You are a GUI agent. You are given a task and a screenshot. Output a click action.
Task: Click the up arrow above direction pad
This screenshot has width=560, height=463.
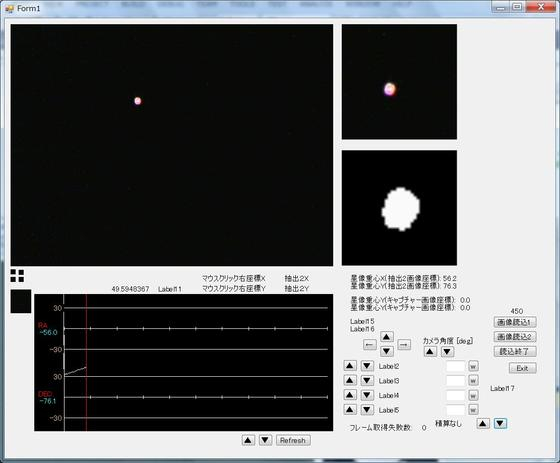click(387, 337)
